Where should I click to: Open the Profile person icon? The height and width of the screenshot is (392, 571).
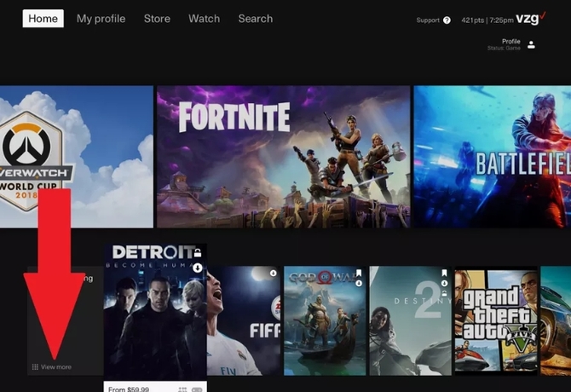[x=531, y=45]
